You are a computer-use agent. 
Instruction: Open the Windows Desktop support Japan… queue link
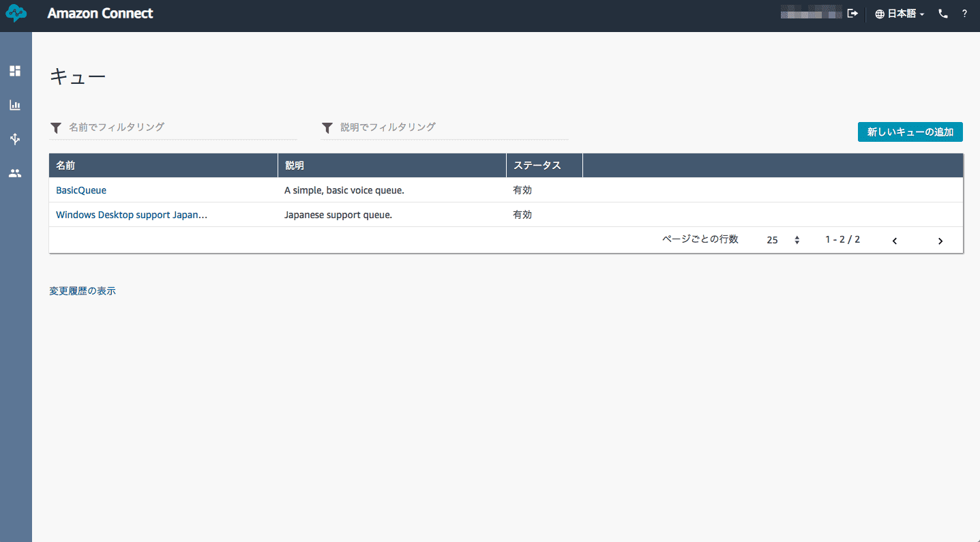(132, 215)
